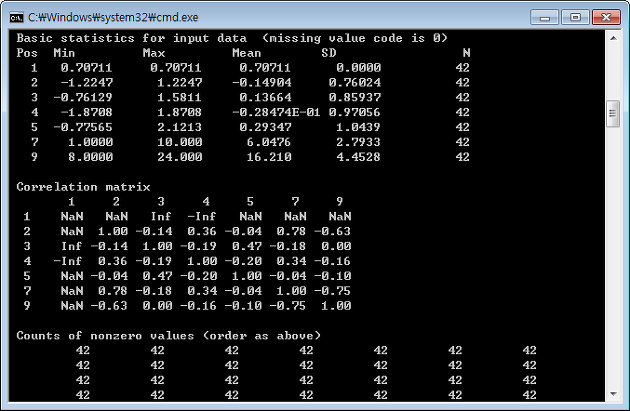The width and height of the screenshot is (630, 411).
Task: Click the Max value 1.5811
Action: coord(180,97)
